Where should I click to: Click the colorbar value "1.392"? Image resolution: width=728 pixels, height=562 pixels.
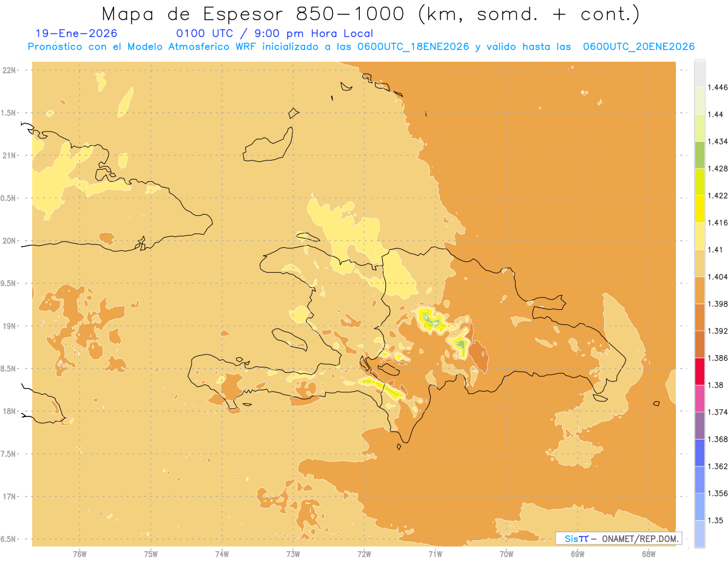(x=717, y=331)
